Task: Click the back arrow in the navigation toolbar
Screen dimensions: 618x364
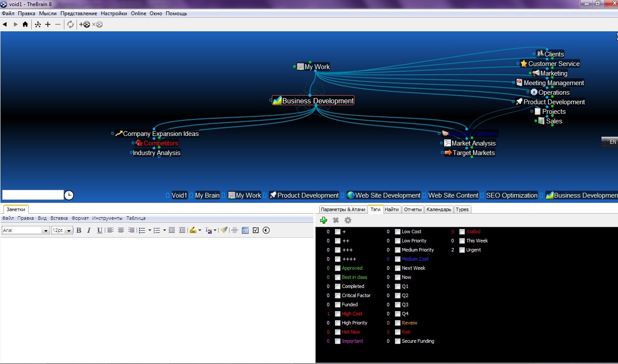Action: coord(5,24)
